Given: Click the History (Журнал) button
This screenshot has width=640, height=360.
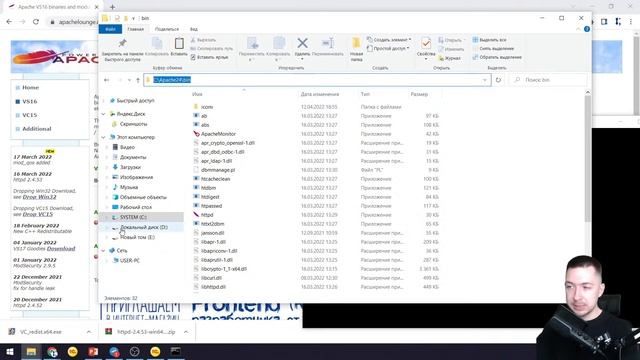Looking at the screenshot, I should pos(449,58).
